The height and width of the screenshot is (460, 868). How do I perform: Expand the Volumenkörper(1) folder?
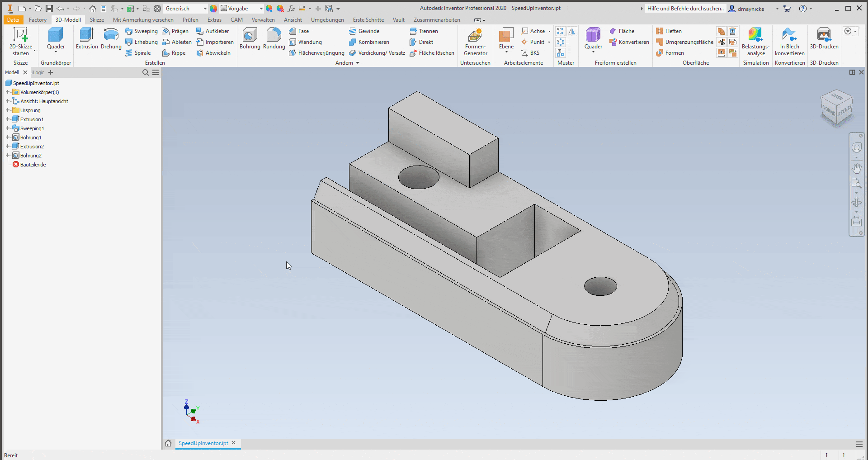coord(8,92)
